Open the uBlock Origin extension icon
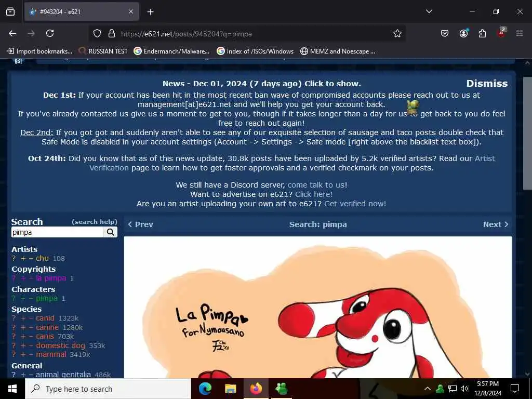Screen dimensions: 532x399 click(501, 33)
